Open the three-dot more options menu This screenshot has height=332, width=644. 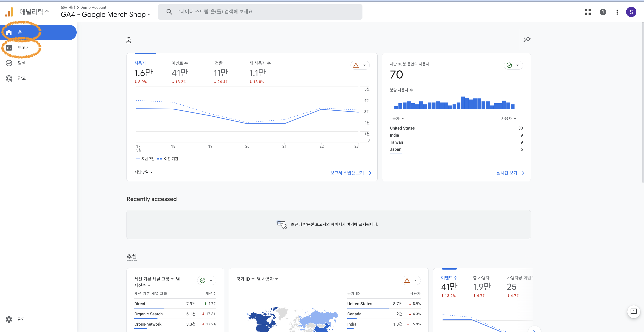pos(617,12)
